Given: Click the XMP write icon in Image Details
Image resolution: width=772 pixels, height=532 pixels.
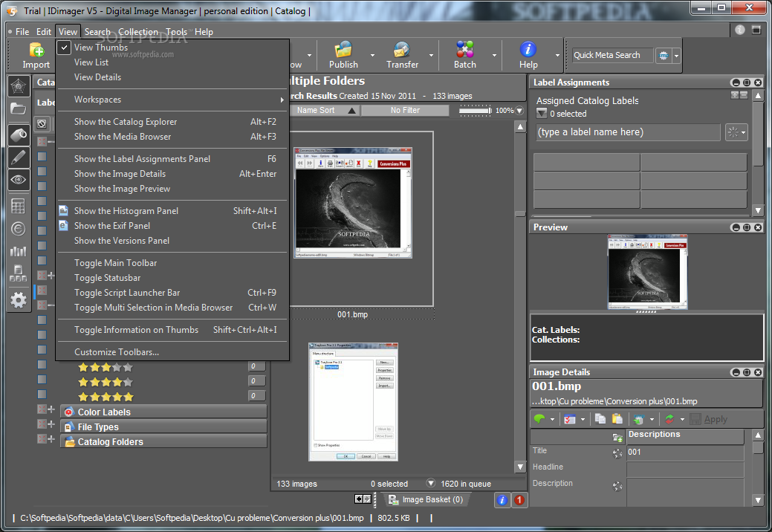Looking at the screenshot, I should [638, 419].
